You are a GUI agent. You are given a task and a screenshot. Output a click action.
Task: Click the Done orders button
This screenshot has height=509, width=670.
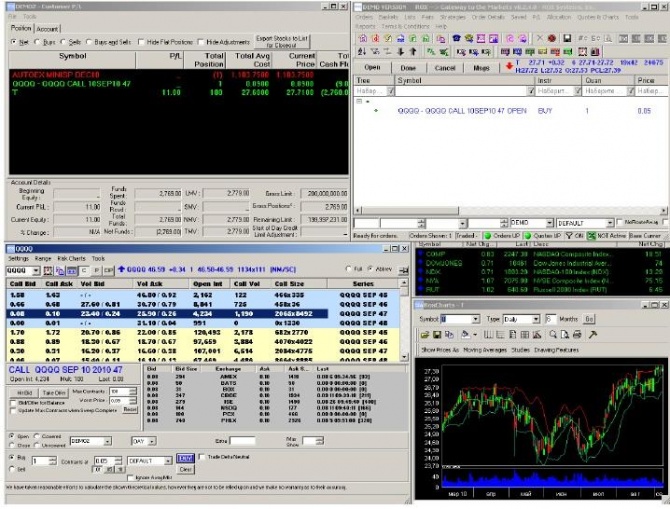tap(408, 68)
